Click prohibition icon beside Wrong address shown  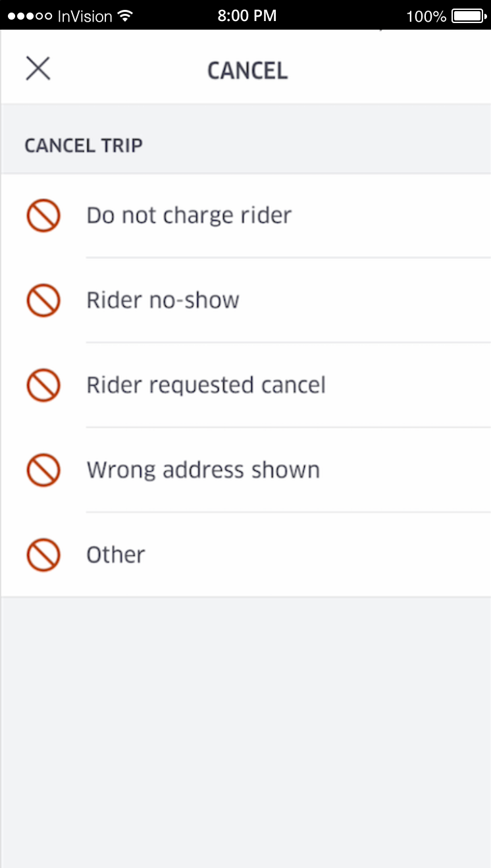[x=43, y=470]
